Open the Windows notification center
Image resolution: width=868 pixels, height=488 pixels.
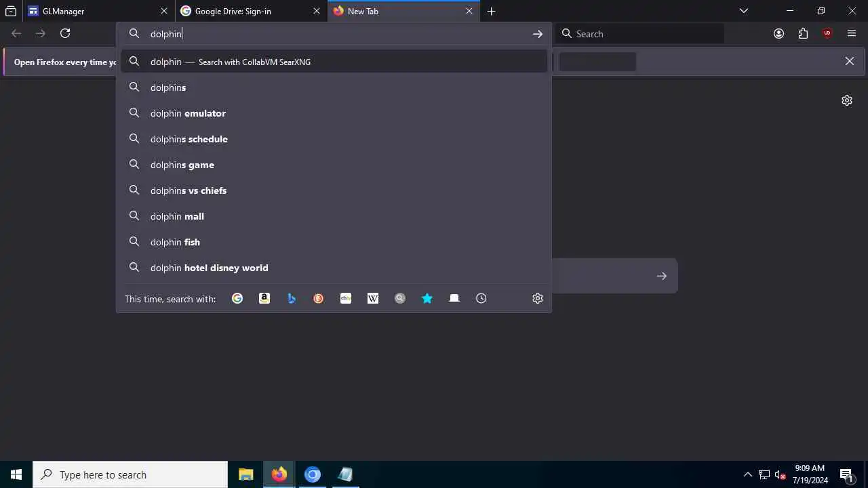(847, 474)
